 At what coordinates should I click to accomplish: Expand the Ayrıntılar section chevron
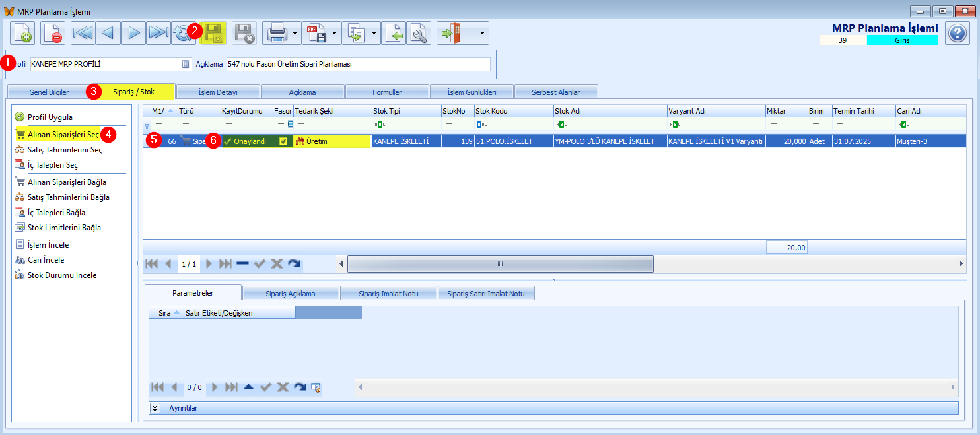(x=156, y=408)
